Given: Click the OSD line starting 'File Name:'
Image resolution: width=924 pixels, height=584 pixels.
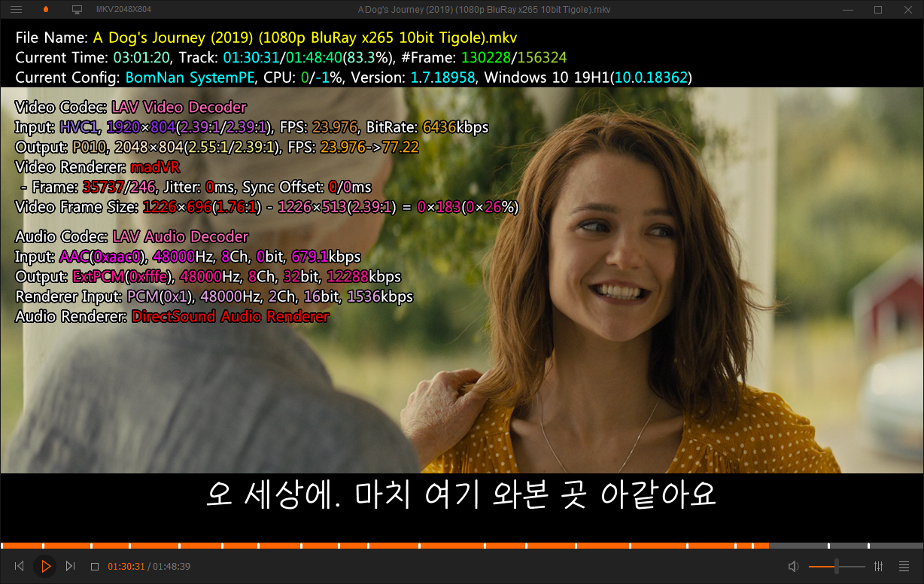Looking at the screenshot, I should [x=266, y=38].
